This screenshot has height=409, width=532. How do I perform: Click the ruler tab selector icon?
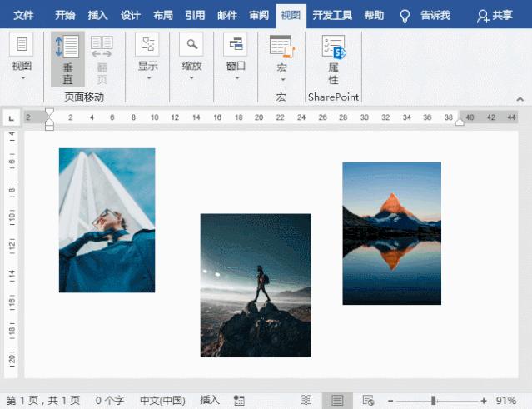click(x=11, y=118)
